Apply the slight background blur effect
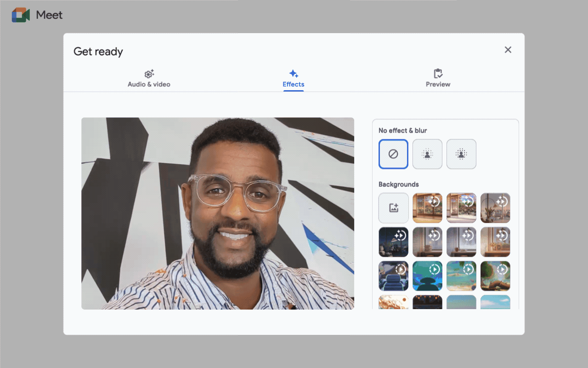 click(x=427, y=154)
